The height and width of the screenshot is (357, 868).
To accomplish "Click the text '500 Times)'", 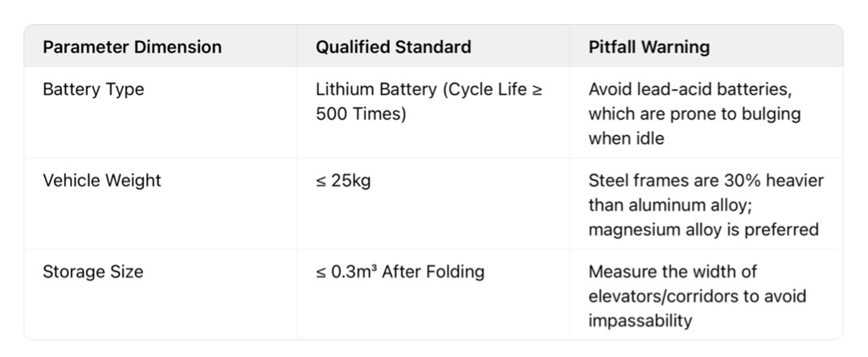I will pyautogui.click(x=361, y=114).
